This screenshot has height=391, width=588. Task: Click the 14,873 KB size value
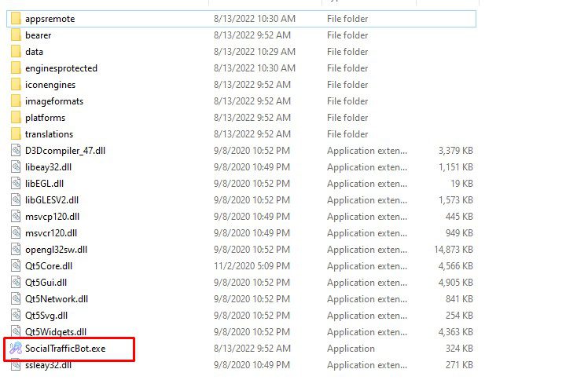(x=454, y=250)
